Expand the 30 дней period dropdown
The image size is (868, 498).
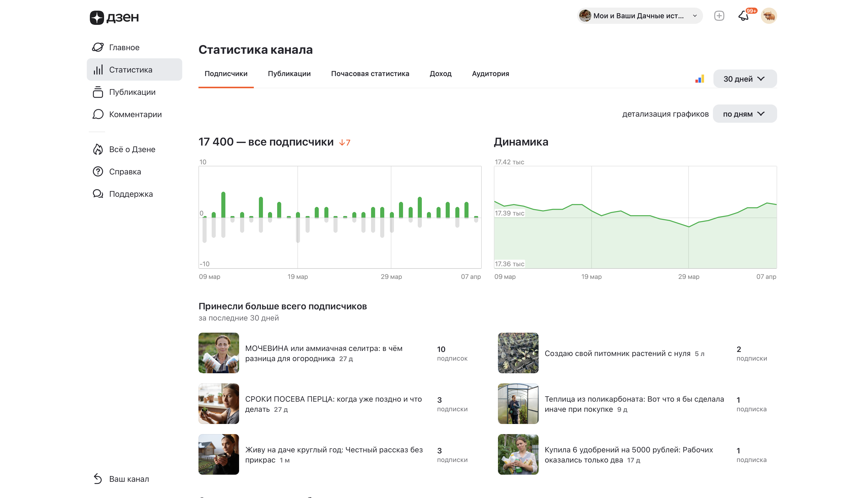point(744,79)
